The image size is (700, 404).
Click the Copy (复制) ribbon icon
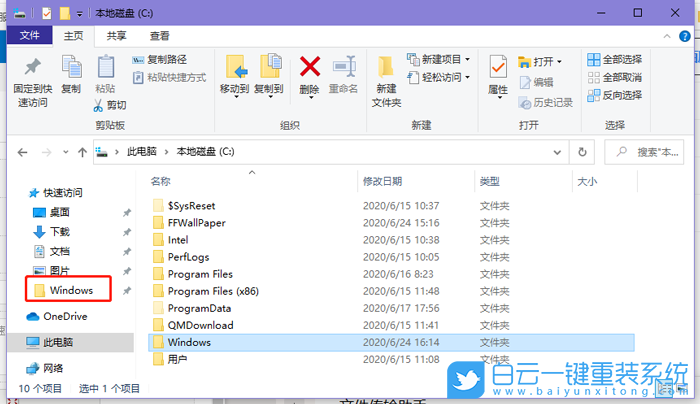pyautogui.click(x=71, y=74)
